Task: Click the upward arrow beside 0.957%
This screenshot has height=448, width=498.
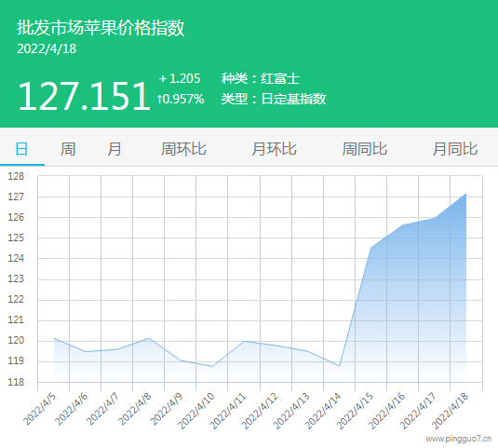Action: tap(160, 99)
